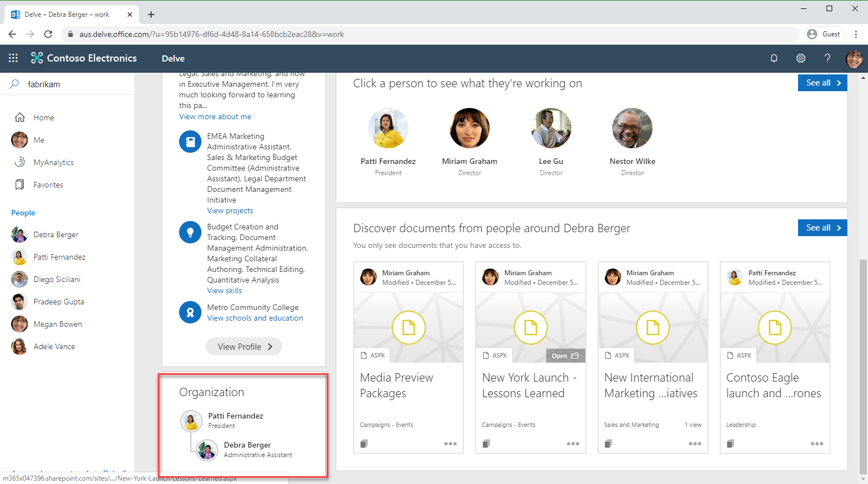
Task: Open Contoso Eagle launch document
Action: tap(773, 386)
